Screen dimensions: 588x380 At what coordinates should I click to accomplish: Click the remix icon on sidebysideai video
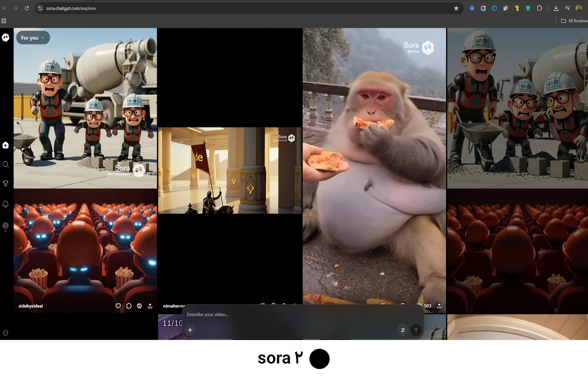pos(139,306)
